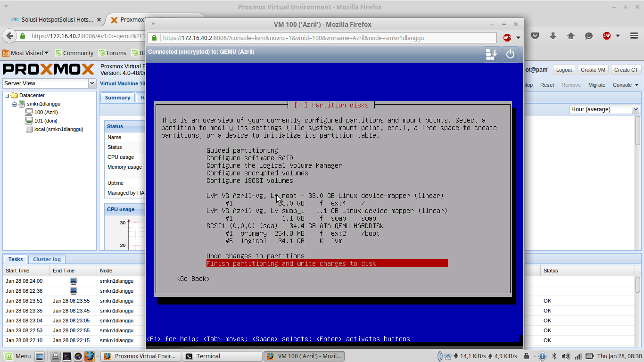The width and height of the screenshot is (644, 362).
Task: Collapse the Datacenter tree node
Action: tap(7, 95)
